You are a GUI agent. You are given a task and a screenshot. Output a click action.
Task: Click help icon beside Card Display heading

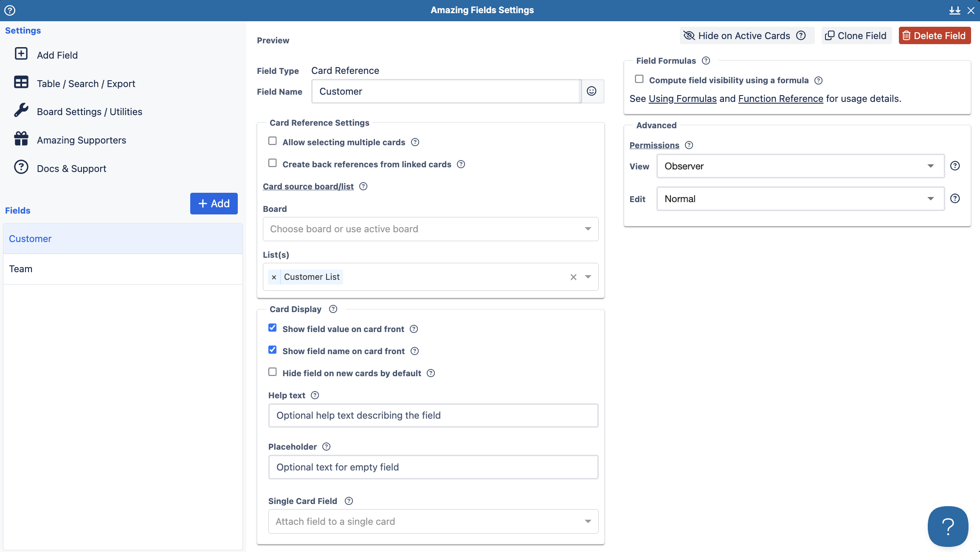tap(333, 309)
